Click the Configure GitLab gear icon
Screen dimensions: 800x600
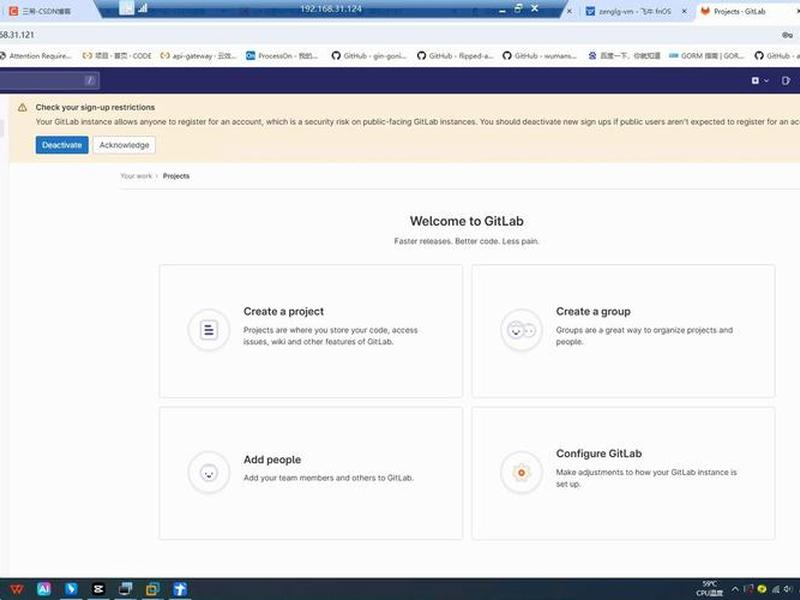(521, 472)
